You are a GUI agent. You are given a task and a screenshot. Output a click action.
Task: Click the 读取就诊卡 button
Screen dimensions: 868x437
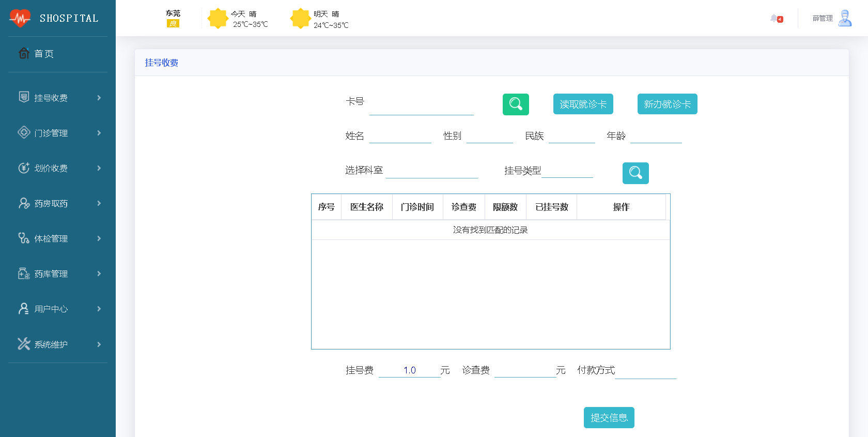583,104
